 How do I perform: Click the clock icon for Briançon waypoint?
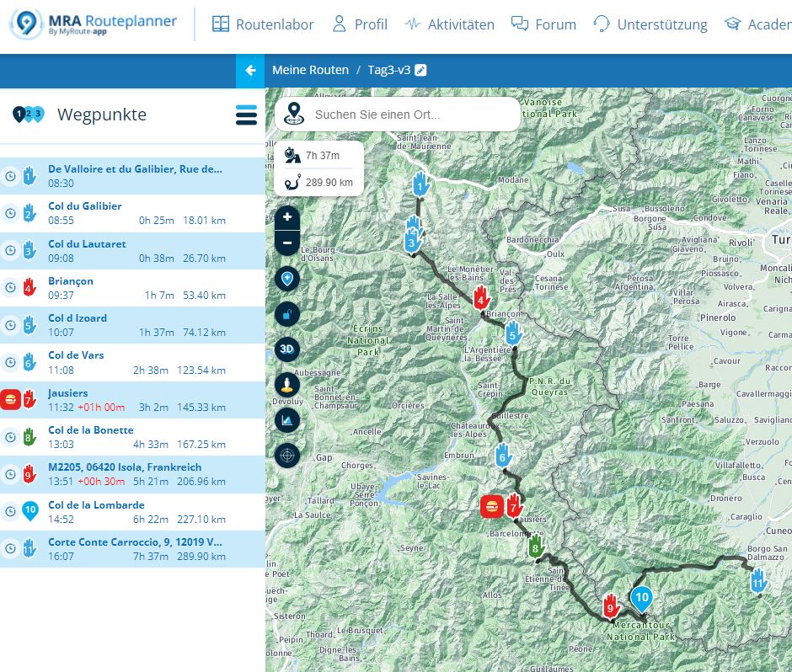(10, 288)
